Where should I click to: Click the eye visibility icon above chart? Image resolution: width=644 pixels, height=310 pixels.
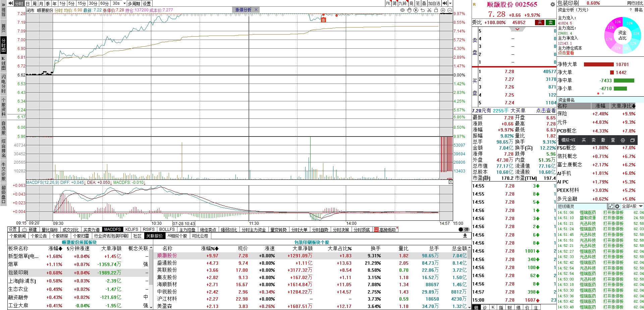tap(402, 10)
